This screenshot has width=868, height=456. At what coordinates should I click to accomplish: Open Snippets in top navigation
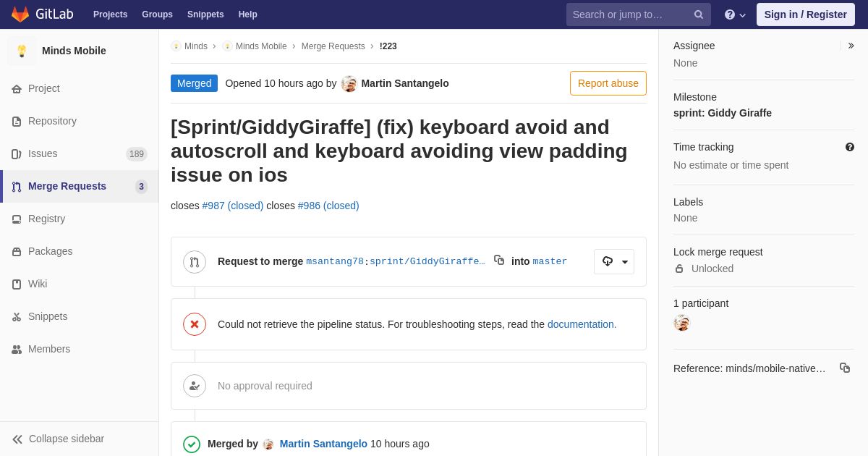[205, 14]
